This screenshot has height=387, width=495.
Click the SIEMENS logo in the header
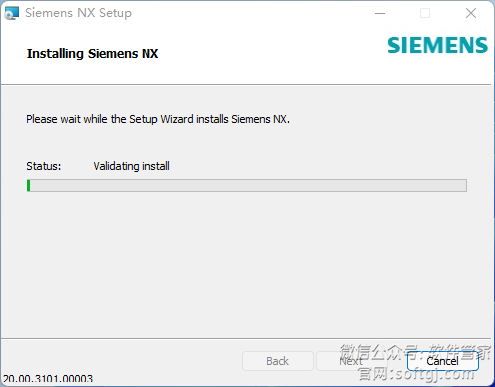pos(437,45)
